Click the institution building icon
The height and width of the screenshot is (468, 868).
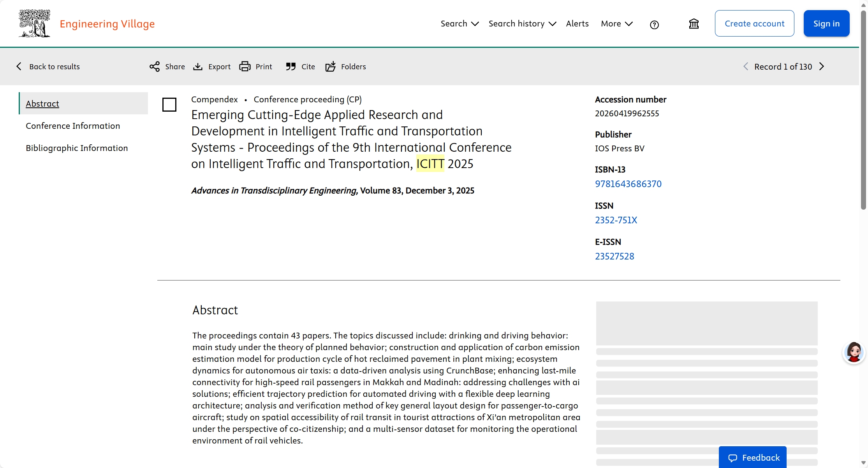tap(694, 24)
